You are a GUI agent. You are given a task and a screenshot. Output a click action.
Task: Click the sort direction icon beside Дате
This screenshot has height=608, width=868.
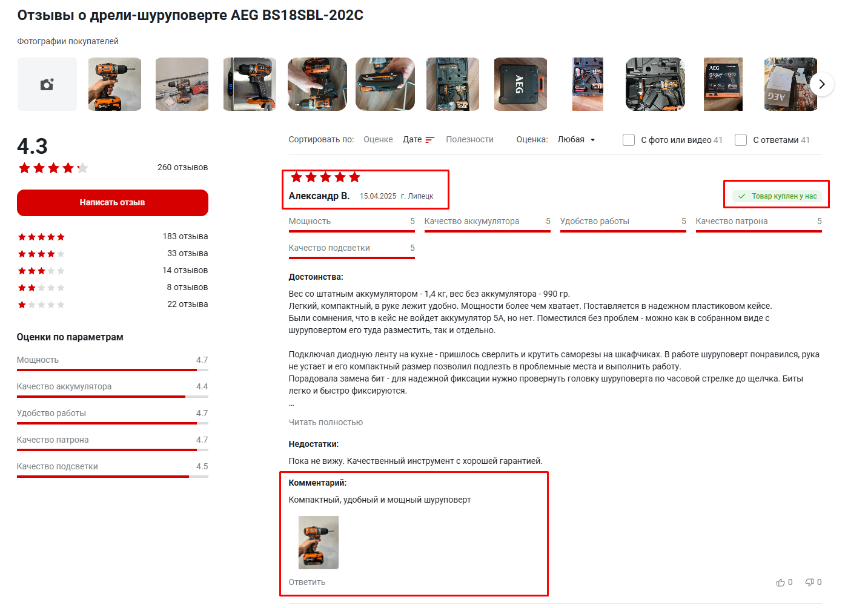(x=430, y=140)
